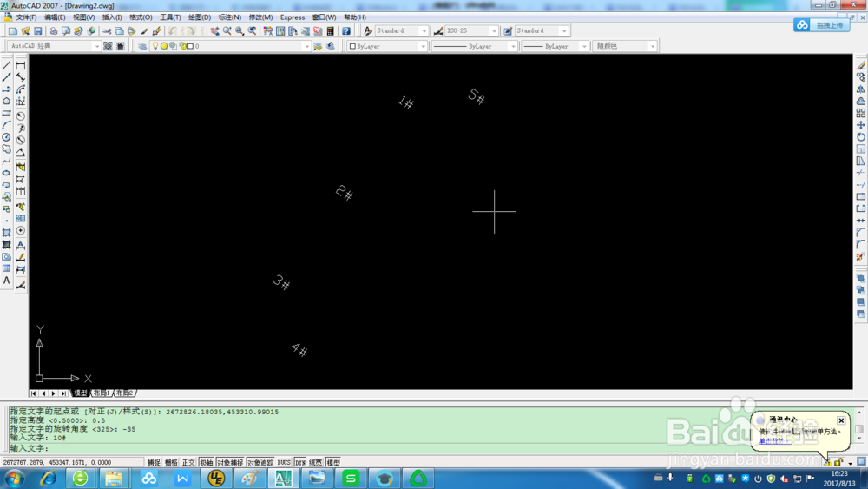Screen dimensions: 868x489
Task: Toggle 捕捉 snap mode in status bar
Action: pyautogui.click(x=154, y=462)
